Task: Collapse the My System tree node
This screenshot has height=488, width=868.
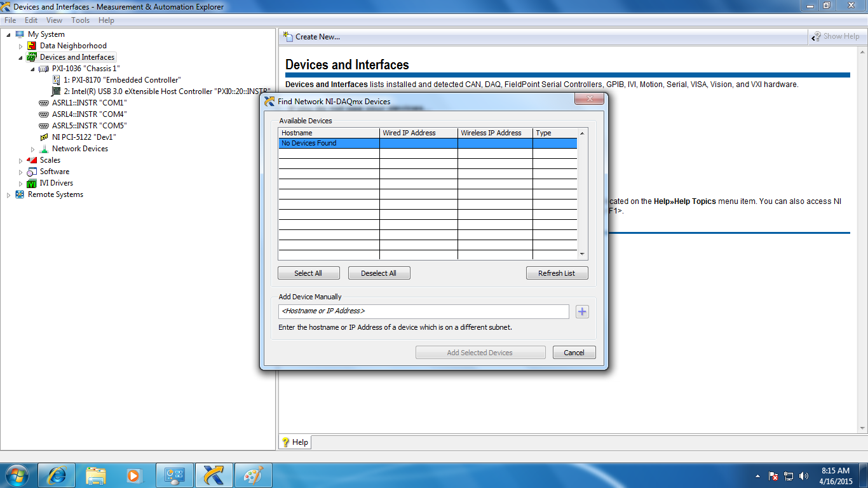Action: coord(8,34)
